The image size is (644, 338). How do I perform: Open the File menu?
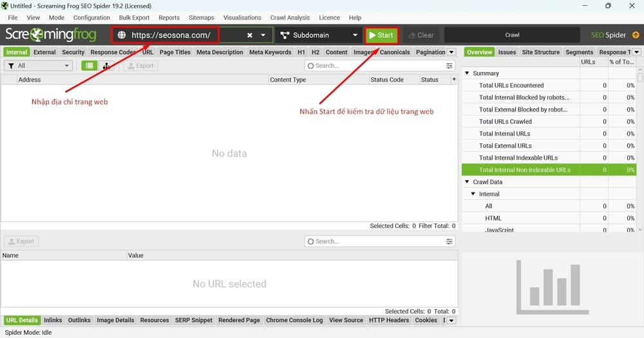click(x=13, y=17)
